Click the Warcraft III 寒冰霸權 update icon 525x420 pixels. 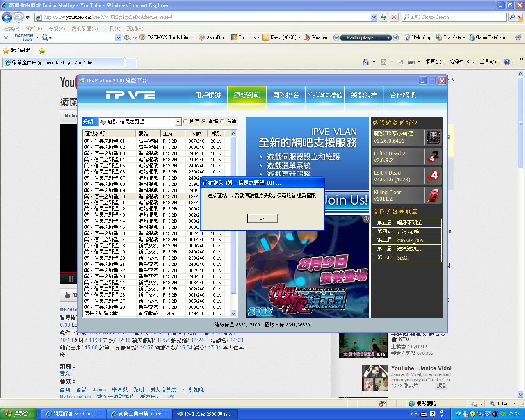tap(433, 137)
